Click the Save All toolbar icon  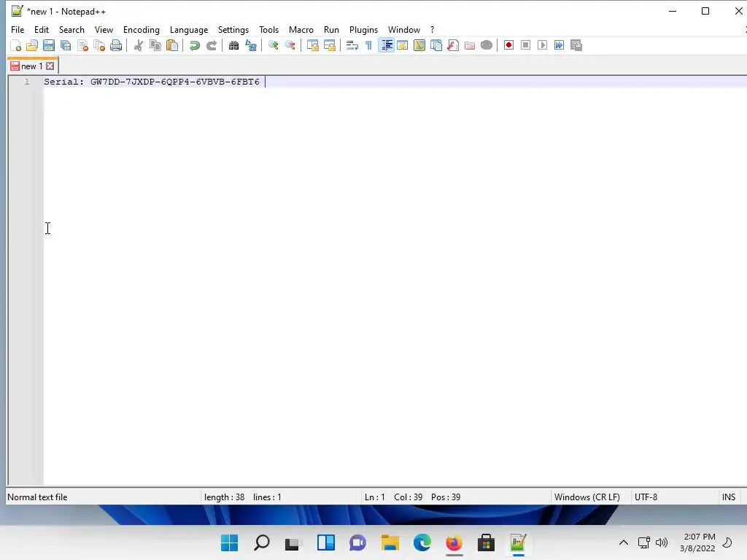(66, 45)
